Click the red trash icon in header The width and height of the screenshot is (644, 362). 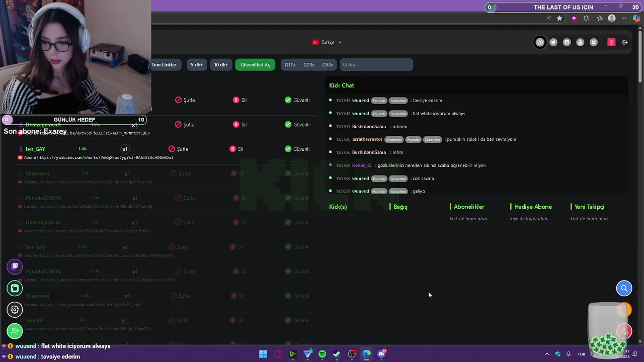611,42
